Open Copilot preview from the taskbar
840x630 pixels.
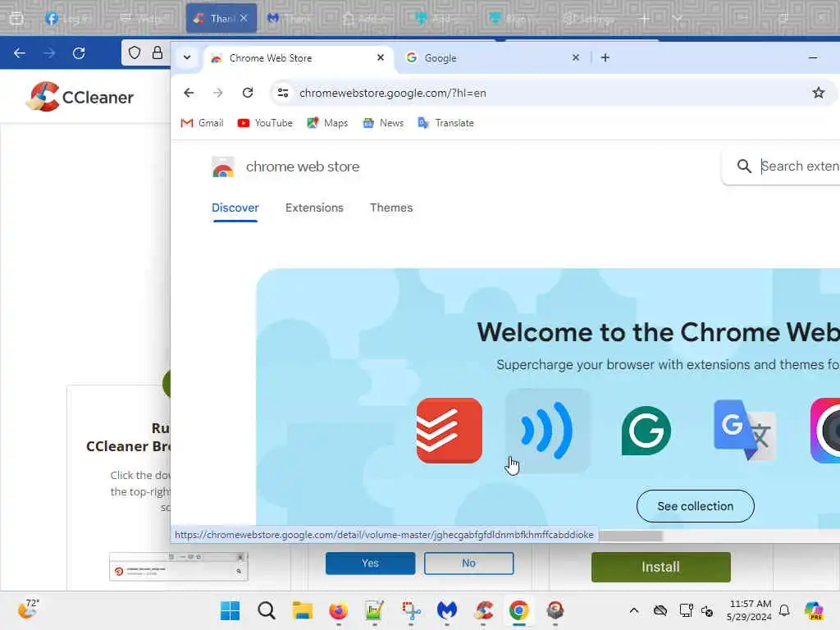(x=814, y=610)
